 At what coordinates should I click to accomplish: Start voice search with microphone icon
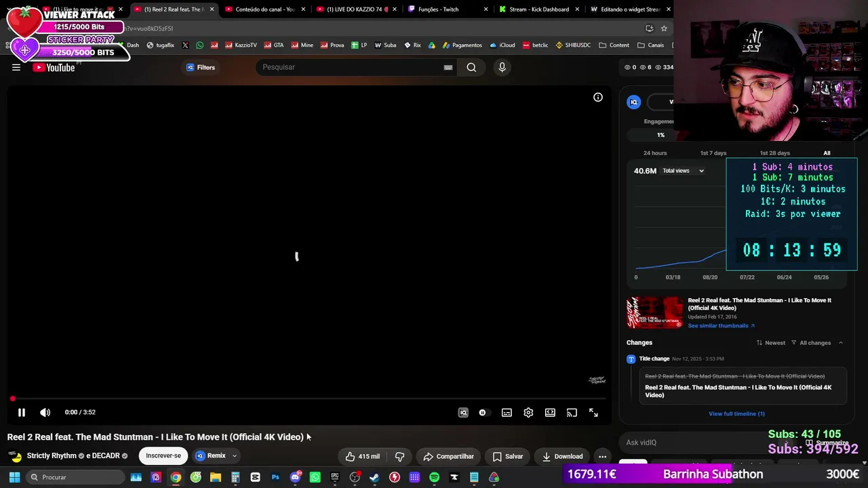point(502,67)
